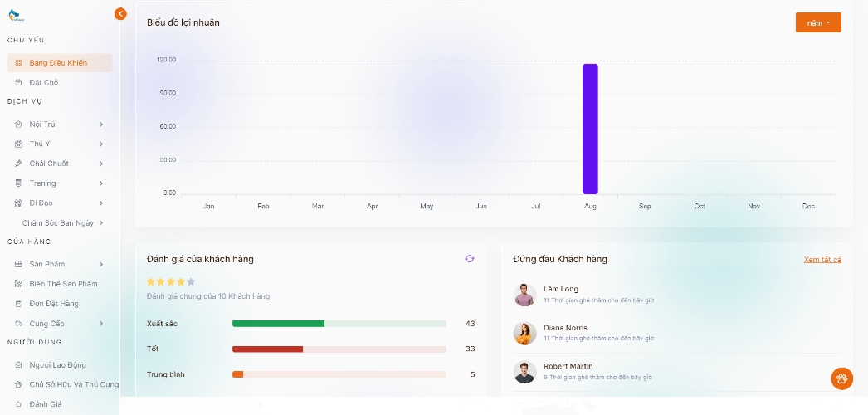Image resolution: width=868 pixels, height=415 pixels.
Task: Click the Thú Y sidebar icon
Action: [19, 144]
